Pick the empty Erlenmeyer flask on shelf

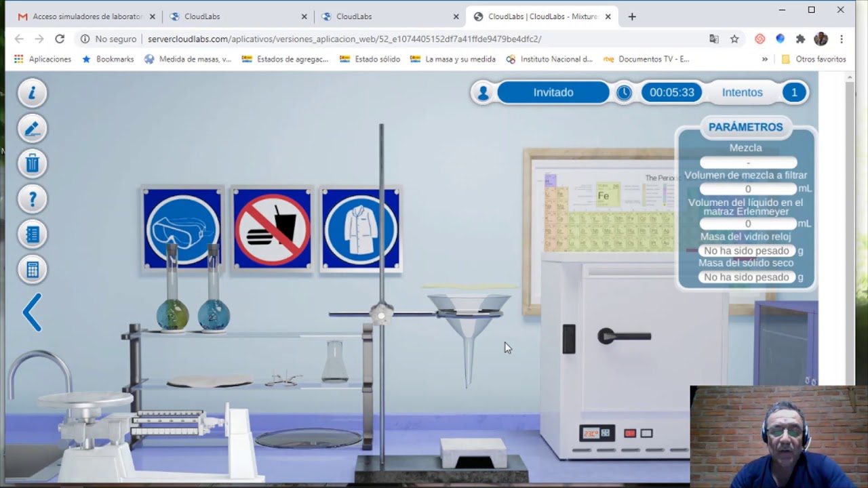334,362
